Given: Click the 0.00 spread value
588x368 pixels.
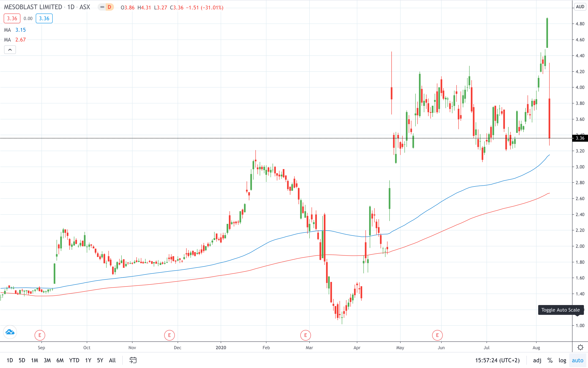Looking at the screenshot, I should [x=28, y=18].
